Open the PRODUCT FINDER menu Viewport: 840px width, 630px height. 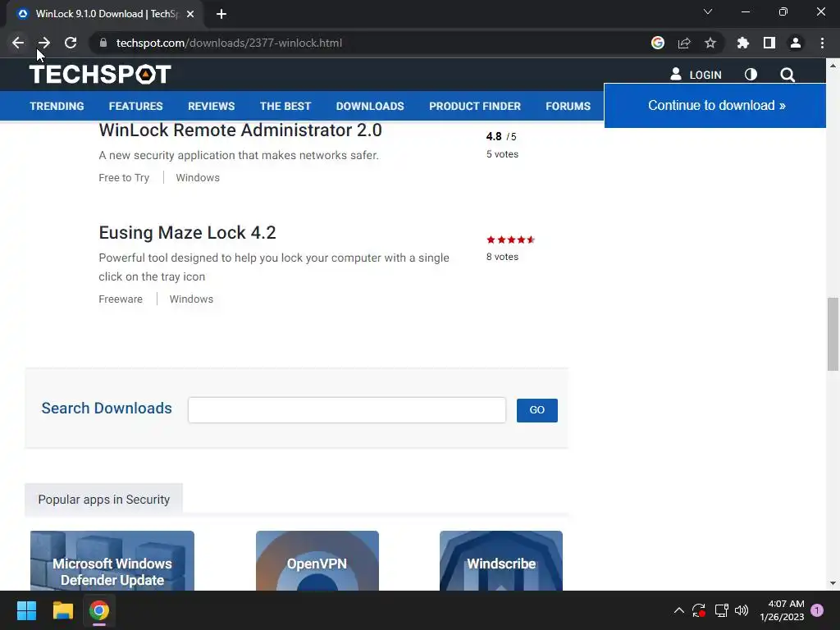point(475,106)
